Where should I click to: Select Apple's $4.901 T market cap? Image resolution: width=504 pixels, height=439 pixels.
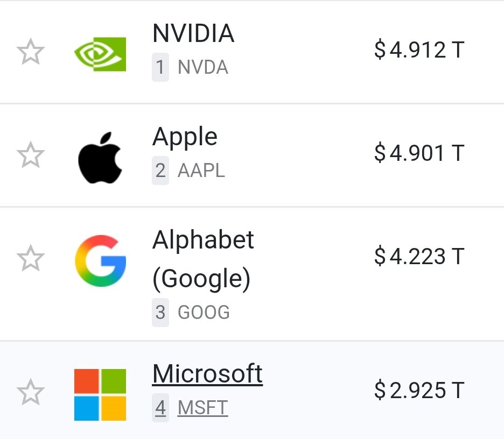pos(419,153)
